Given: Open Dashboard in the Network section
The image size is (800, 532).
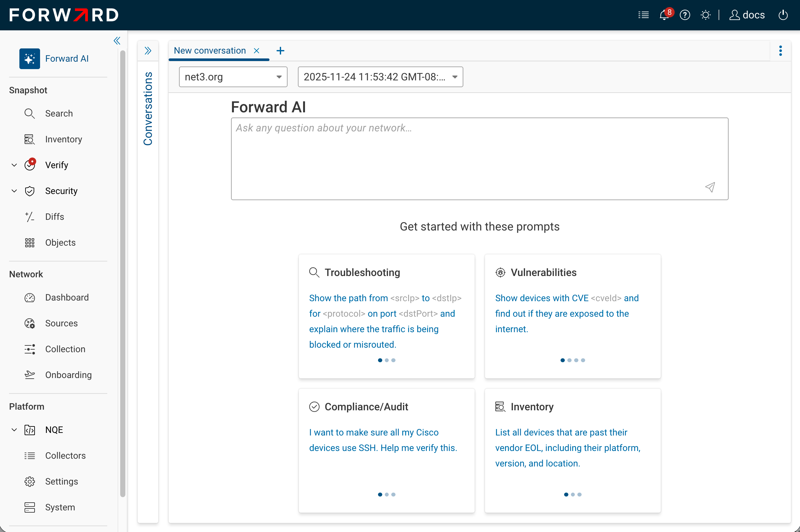Looking at the screenshot, I should click(67, 298).
